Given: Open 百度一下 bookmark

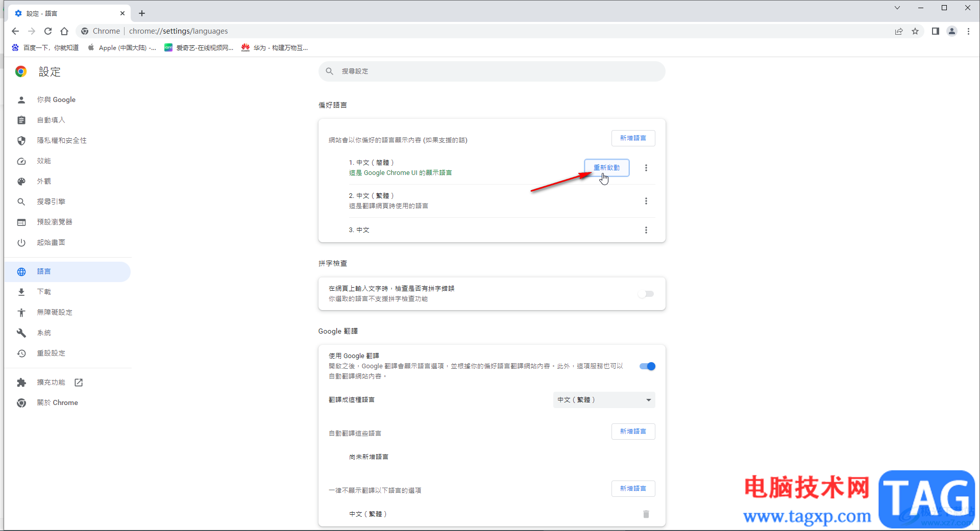Looking at the screenshot, I should tap(45, 48).
